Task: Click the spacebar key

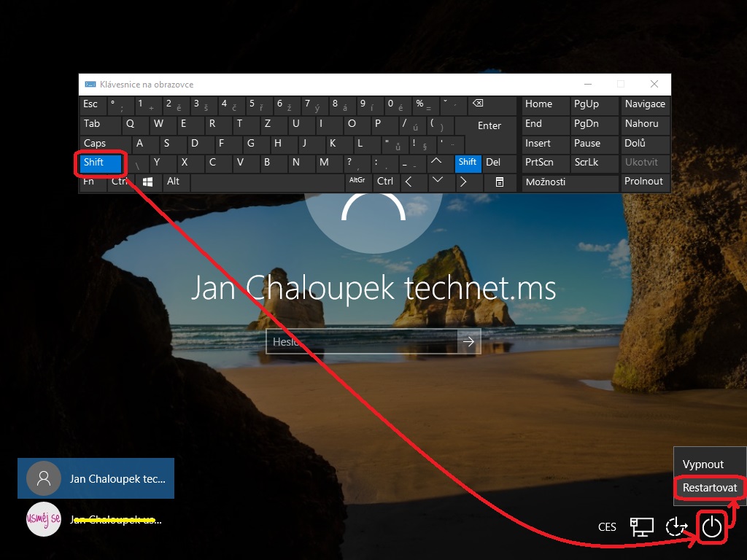Action: click(267, 182)
